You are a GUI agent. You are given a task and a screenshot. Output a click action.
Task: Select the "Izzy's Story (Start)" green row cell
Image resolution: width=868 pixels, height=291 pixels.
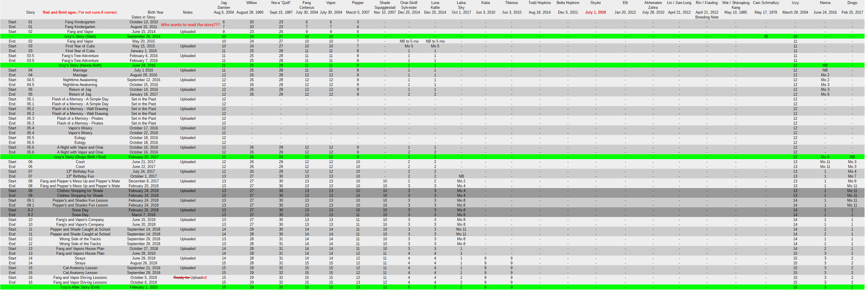[x=80, y=36]
